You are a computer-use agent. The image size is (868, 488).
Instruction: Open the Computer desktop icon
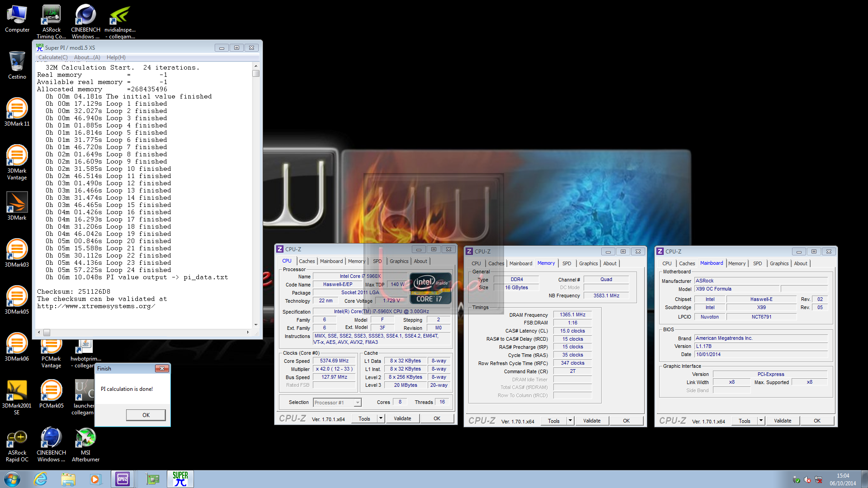point(17,18)
